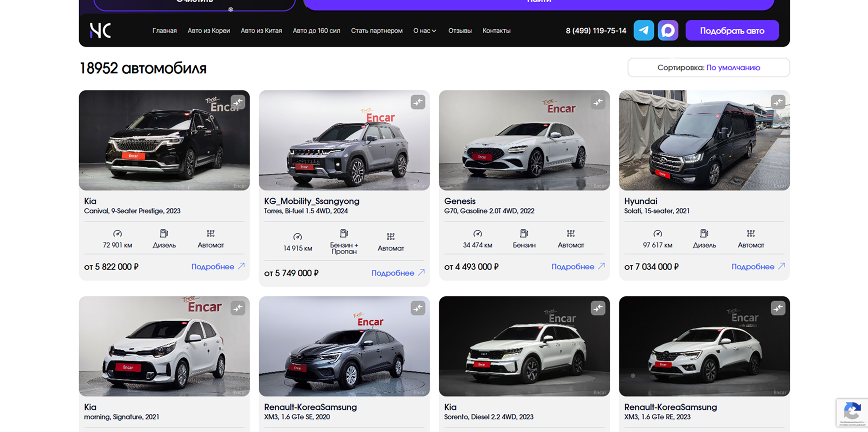The image size is (868, 432).
Task: Open Подробнее for KG Mobility Torres
Action: click(x=398, y=273)
